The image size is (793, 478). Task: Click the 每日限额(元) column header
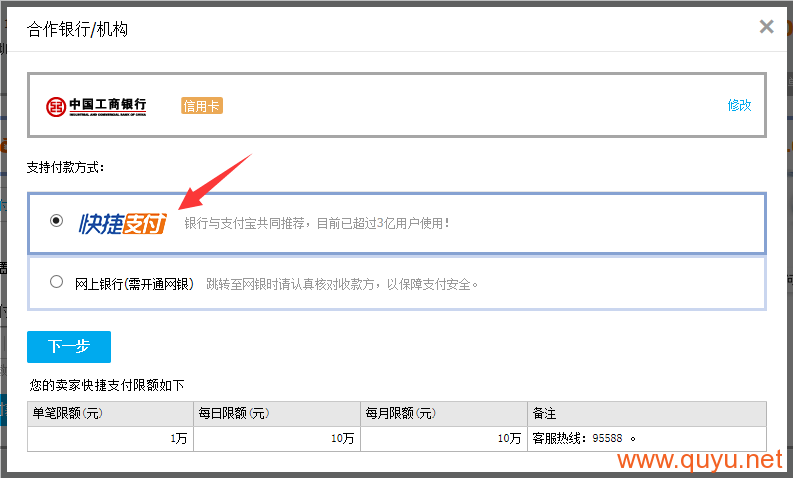point(277,414)
